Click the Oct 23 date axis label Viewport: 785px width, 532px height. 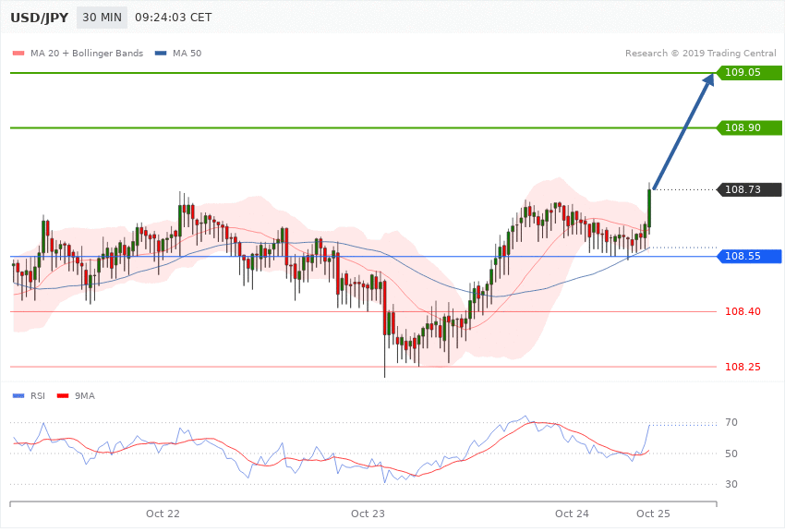tap(368, 514)
